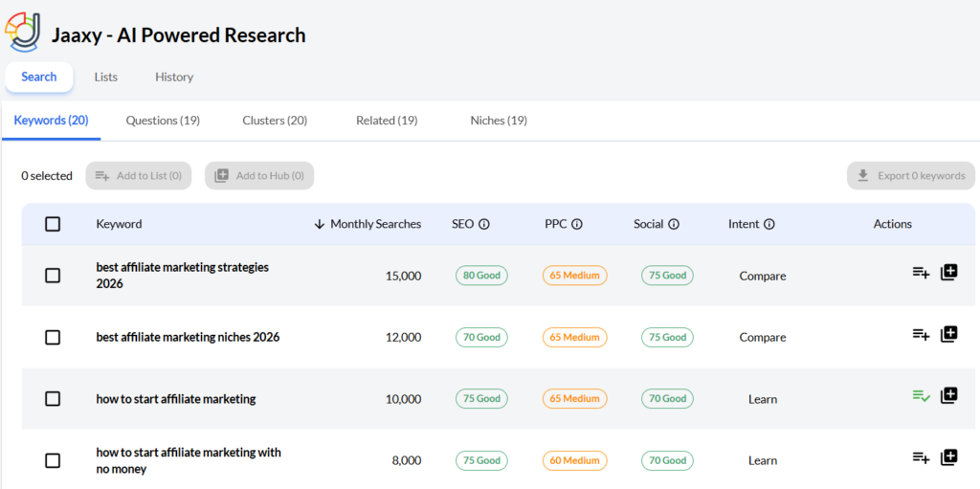Image resolution: width=980 pixels, height=489 pixels.
Task: Click the Add to Hub (0) button
Action: (259, 176)
